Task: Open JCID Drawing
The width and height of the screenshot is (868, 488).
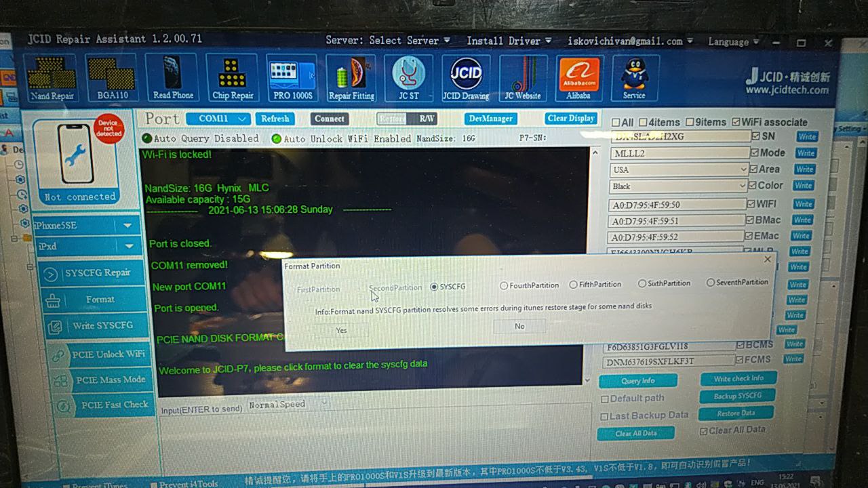Action: click(466, 78)
